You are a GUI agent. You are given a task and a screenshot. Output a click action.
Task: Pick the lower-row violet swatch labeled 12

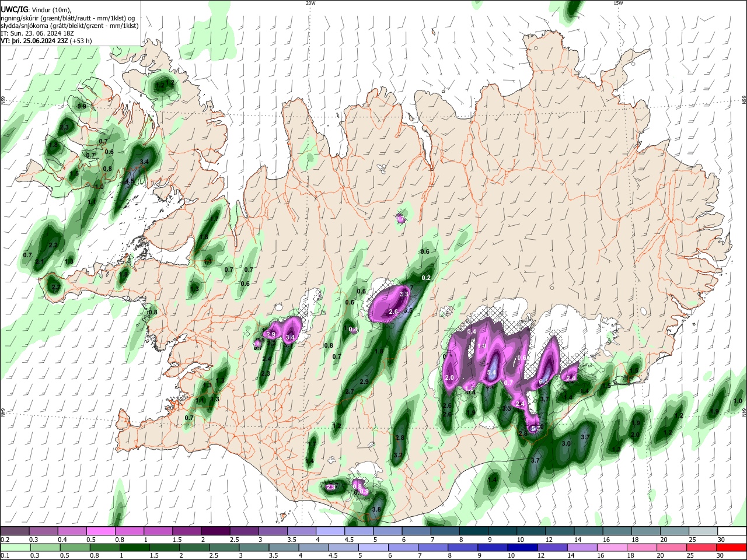[x=552, y=547]
